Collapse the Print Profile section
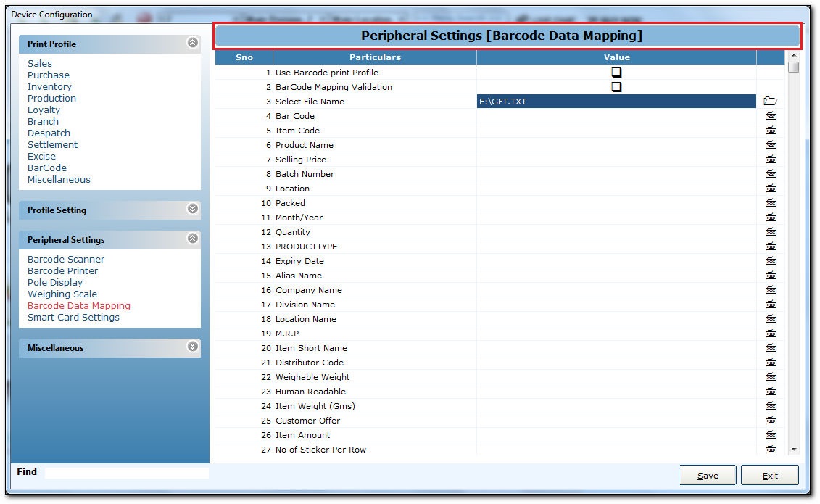Image resolution: width=820 pixels, height=504 pixels. [x=192, y=42]
